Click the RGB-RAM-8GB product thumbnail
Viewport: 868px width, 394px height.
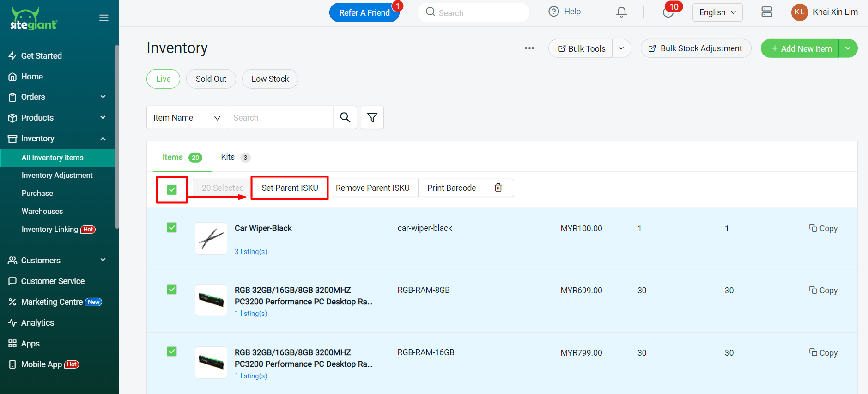pyautogui.click(x=211, y=300)
